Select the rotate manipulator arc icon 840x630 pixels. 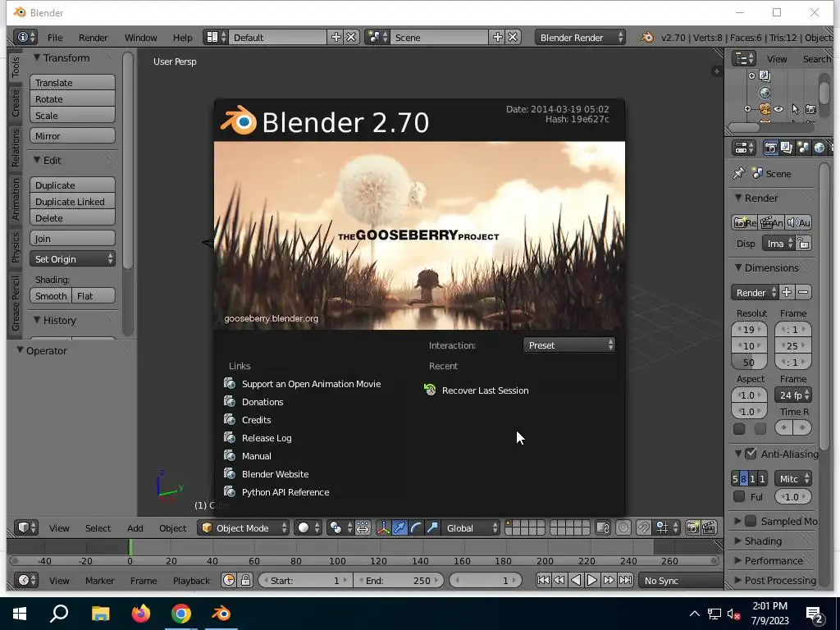pos(416,527)
